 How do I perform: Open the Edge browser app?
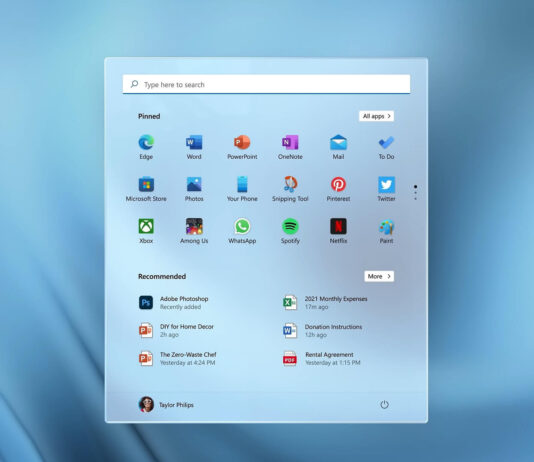click(x=146, y=147)
